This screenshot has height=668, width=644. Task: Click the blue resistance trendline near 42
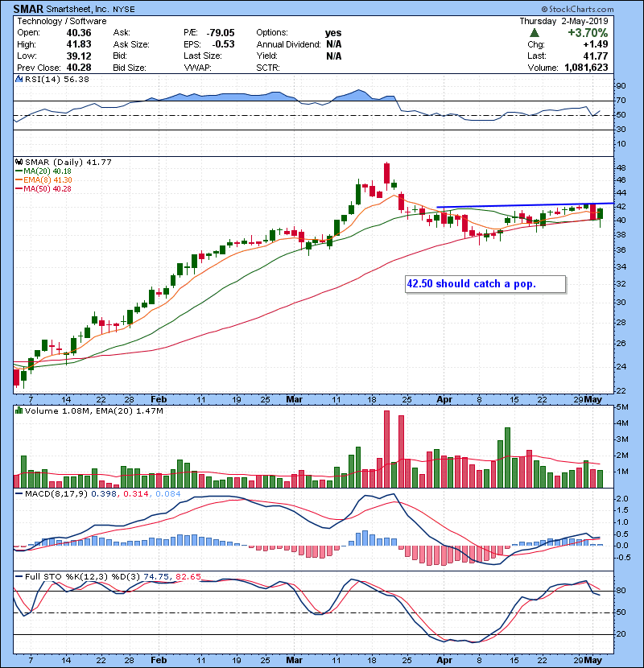pyautogui.click(x=525, y=205)
